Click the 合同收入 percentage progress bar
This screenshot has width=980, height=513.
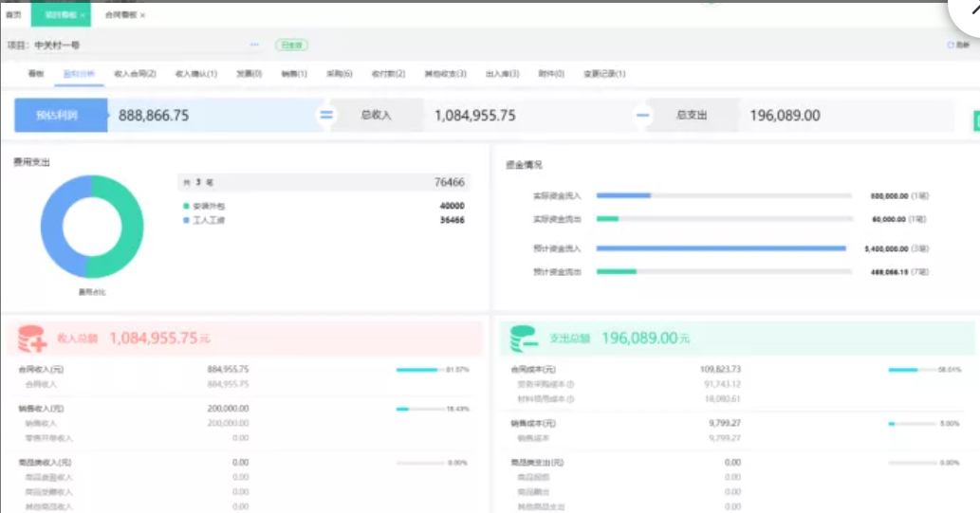(417, 370)
